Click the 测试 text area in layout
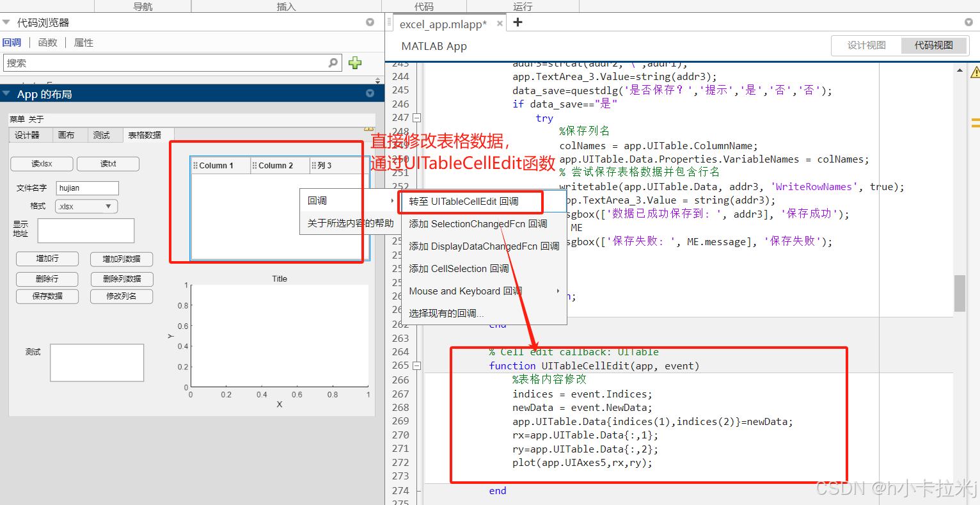The width and height of the screenshot is (980, 505). [97, 363]
